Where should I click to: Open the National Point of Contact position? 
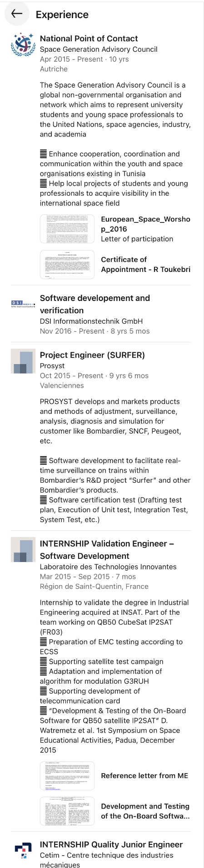coord(89,39)
